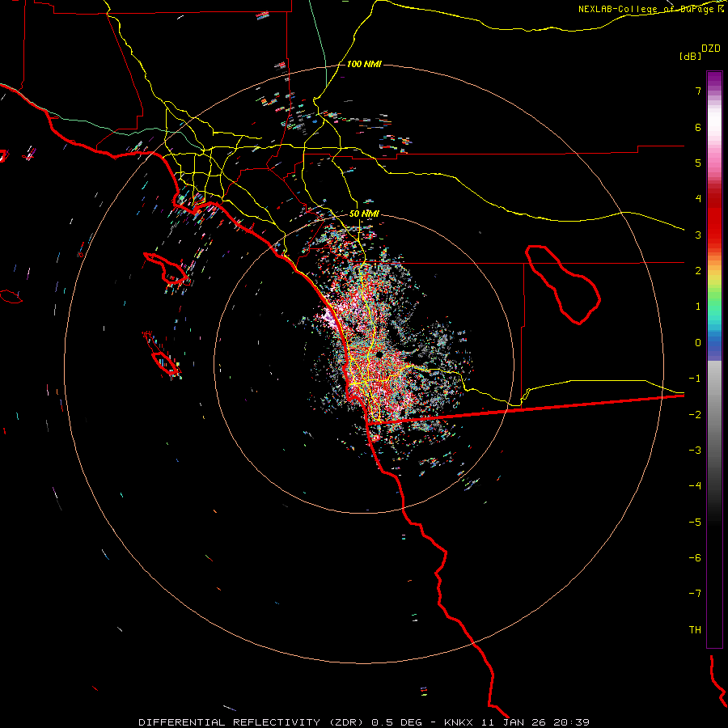Click the "0.5 DEG" elevation angle text
728x728 pixels.
396,722
